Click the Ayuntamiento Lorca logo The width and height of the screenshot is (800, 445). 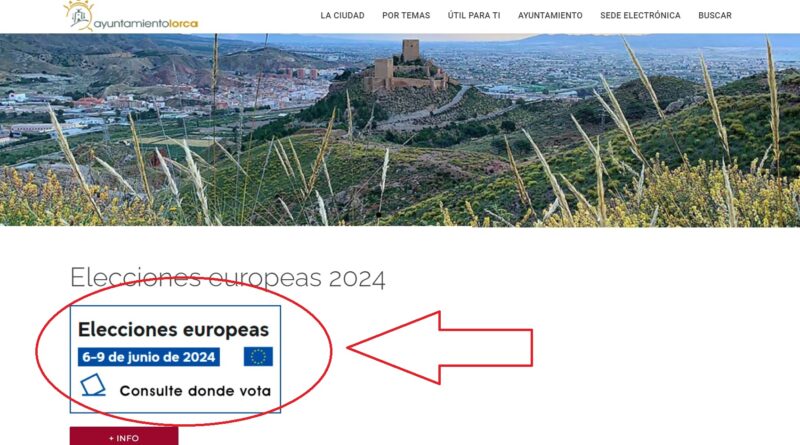tap(131, 16)
